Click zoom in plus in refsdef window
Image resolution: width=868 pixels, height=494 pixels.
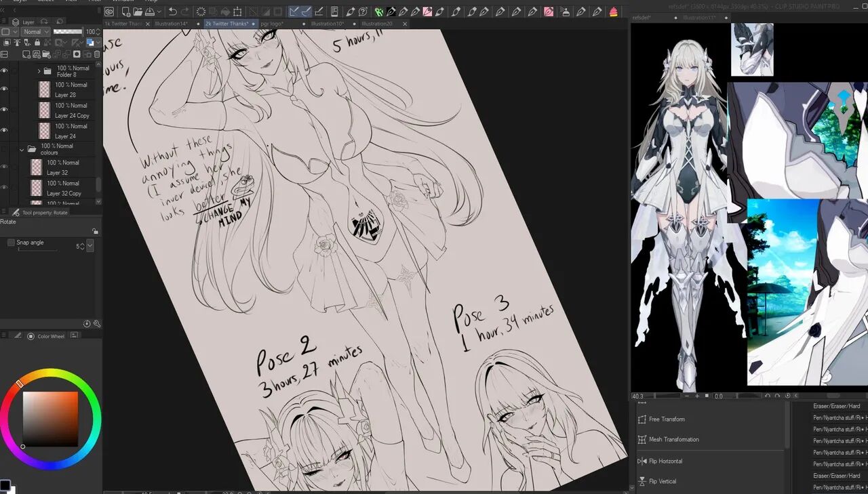click(x=697, y=396)
